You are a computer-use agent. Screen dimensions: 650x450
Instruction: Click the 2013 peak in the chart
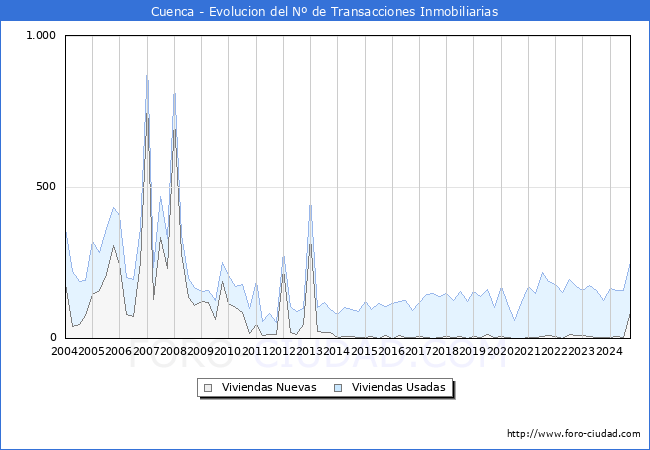[x=310, y=206]
